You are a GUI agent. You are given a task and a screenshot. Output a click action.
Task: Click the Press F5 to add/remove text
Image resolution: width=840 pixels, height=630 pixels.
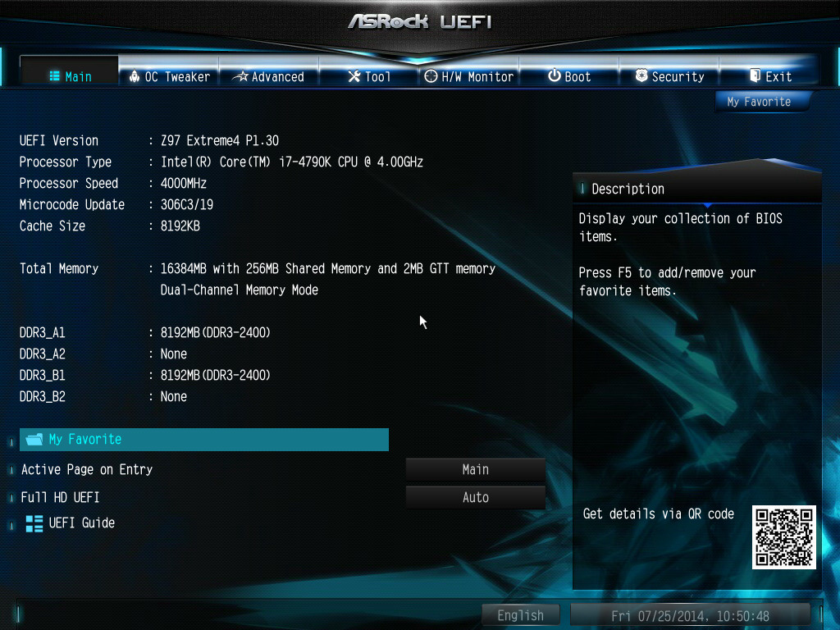click(667, 282)
